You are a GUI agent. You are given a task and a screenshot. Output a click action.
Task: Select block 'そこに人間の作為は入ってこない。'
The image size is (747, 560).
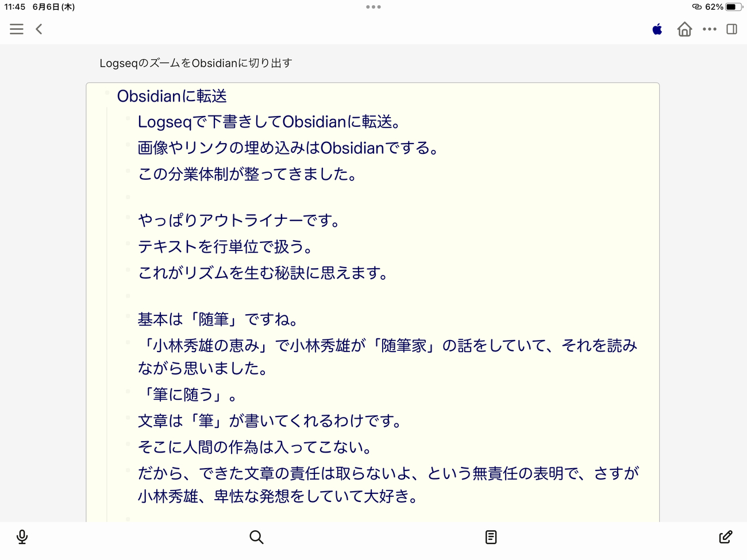(x=256, y=447)
